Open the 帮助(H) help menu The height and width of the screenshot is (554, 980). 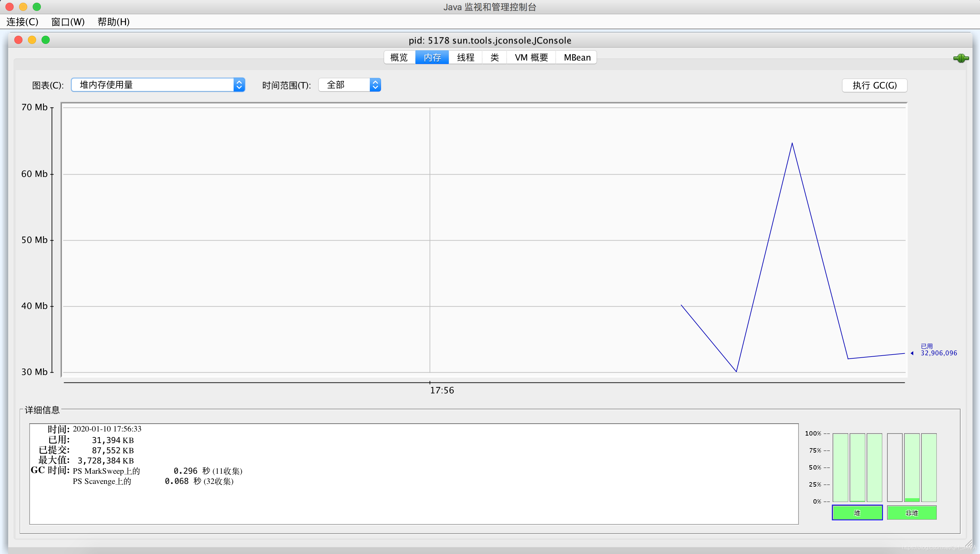[113, 22]
